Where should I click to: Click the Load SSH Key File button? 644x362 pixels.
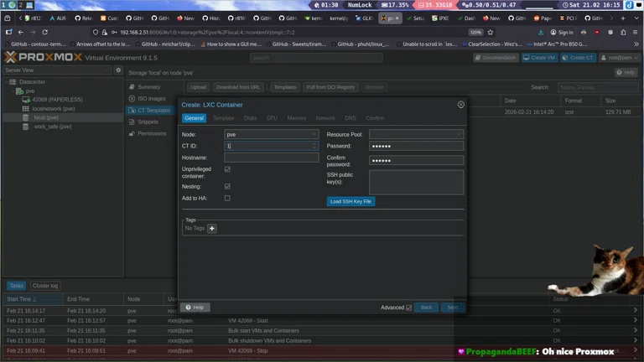click(x=351, y=201)
